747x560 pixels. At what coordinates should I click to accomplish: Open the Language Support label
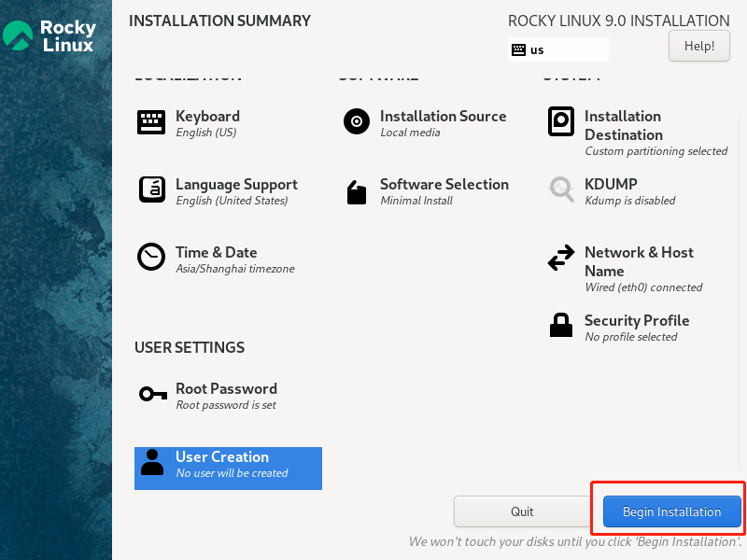(x=237, y=185)
